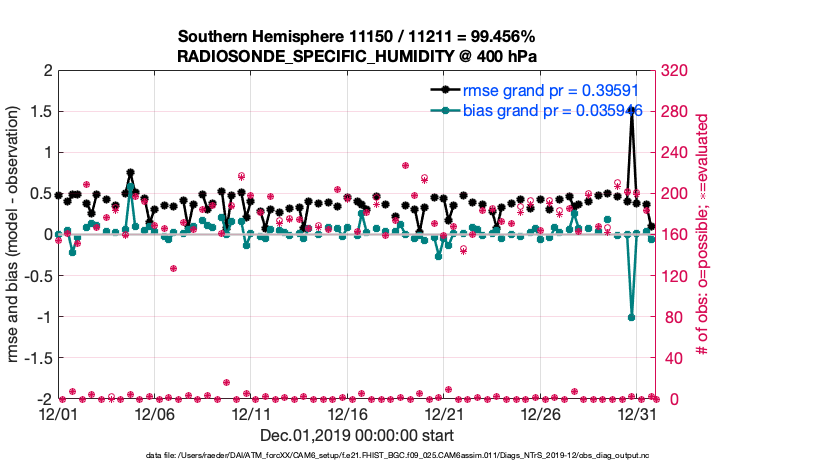
Task: Click the Dec.01,2019 00:00:00 start label
Action: coord(357,435)
